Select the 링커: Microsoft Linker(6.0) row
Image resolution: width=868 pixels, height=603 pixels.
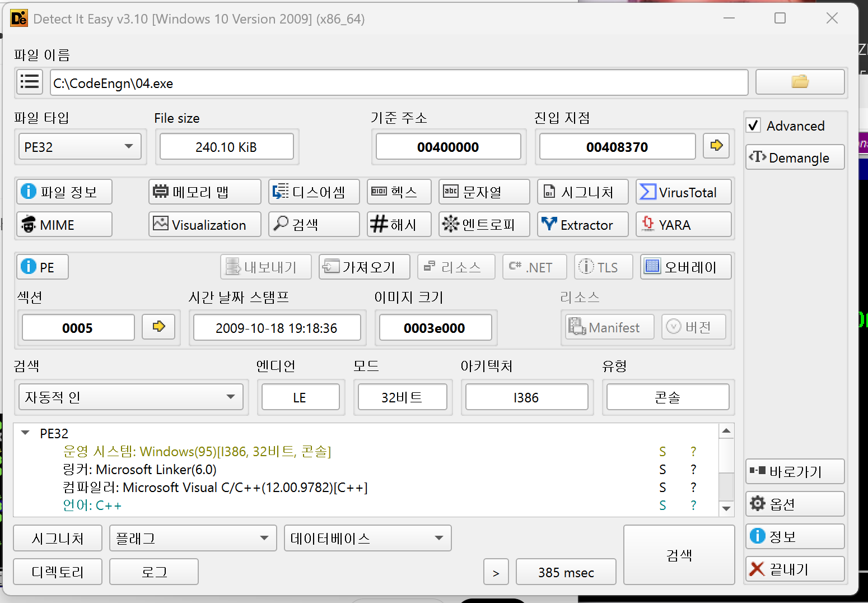pyautogui.click(x=366, y=469)
